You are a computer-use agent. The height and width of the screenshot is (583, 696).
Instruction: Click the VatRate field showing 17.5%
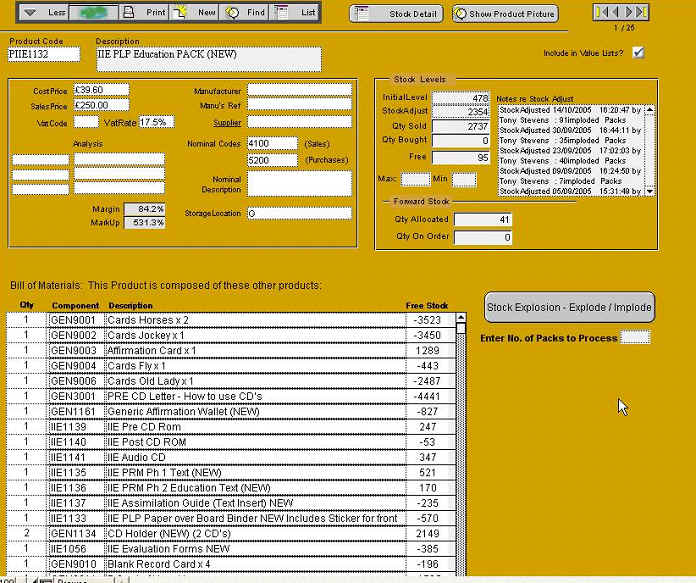coord(156,122)
